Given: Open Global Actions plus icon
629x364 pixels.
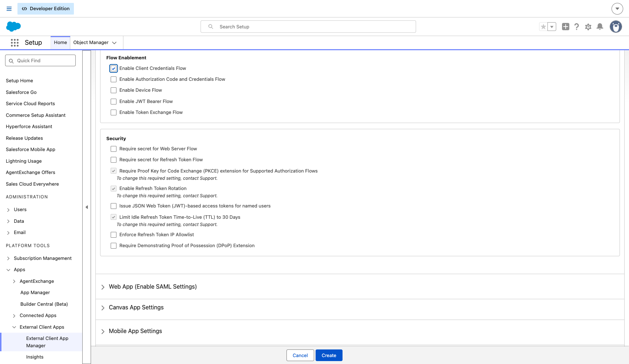Looking at the screenshot, I should (x=566, y=27).
